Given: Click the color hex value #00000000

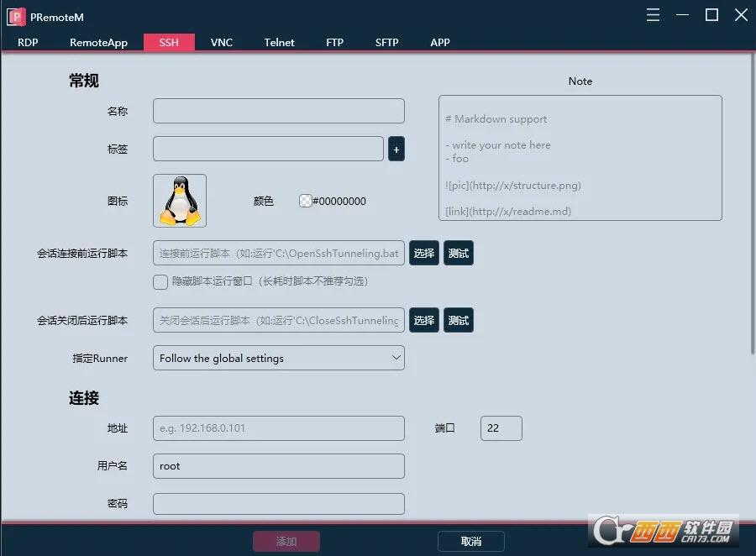Looking at the screenshot, I should (339, 201).
